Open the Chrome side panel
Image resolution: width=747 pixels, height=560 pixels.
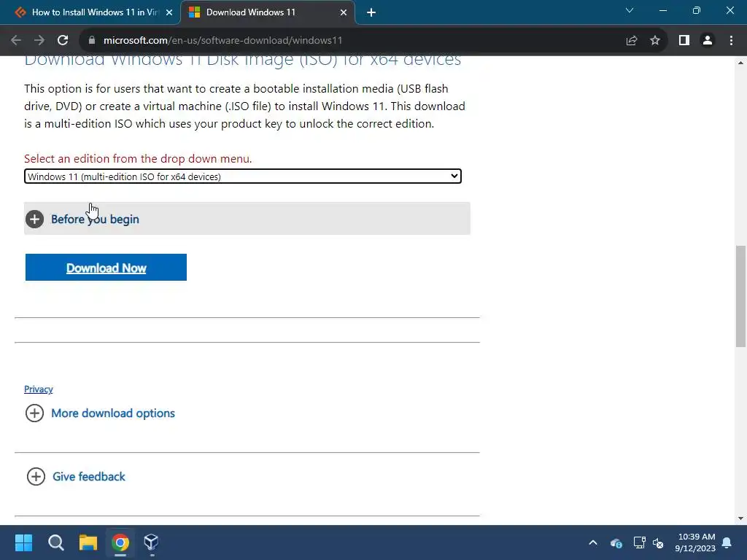684,41
